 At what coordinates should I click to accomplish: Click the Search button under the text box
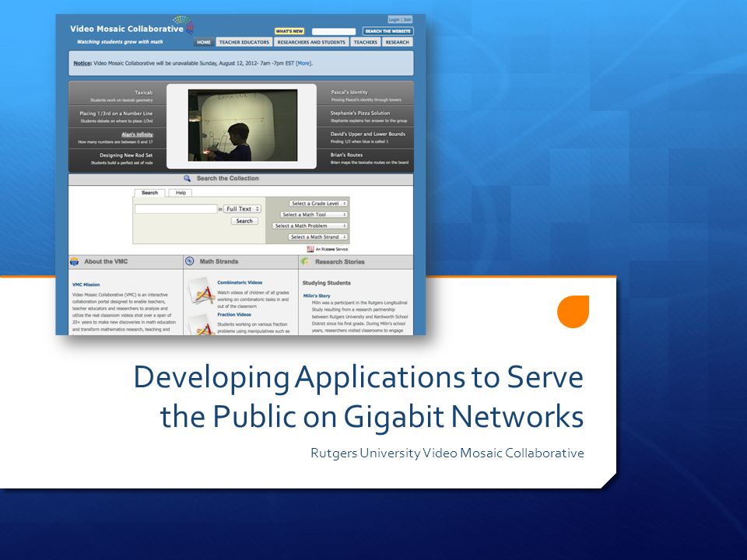coord(244,221)
